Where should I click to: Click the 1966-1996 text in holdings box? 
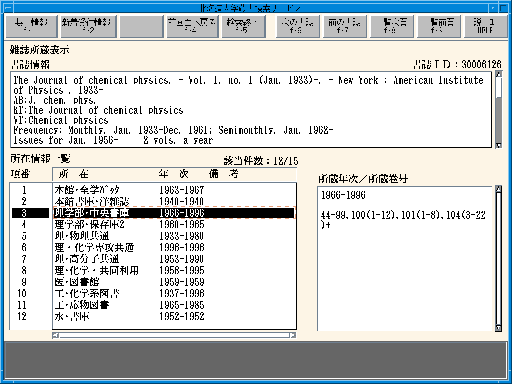(343, 195)
